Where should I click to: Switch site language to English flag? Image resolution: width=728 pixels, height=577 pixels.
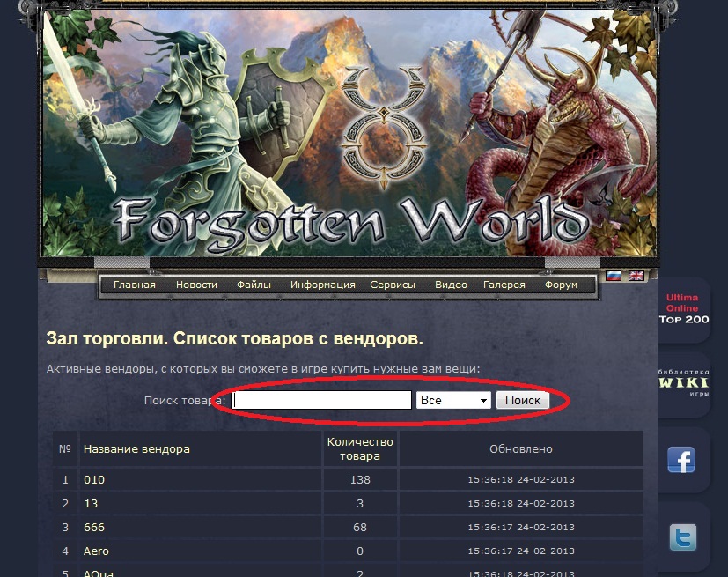[636, 276]
